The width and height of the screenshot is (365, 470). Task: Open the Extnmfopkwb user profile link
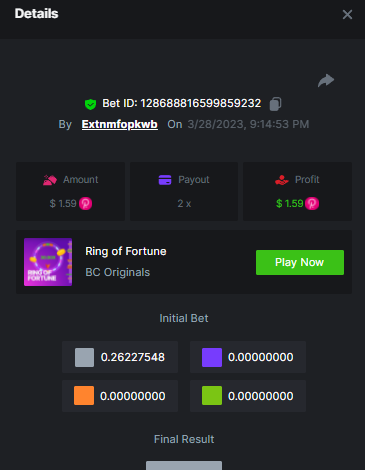(120, 124)
